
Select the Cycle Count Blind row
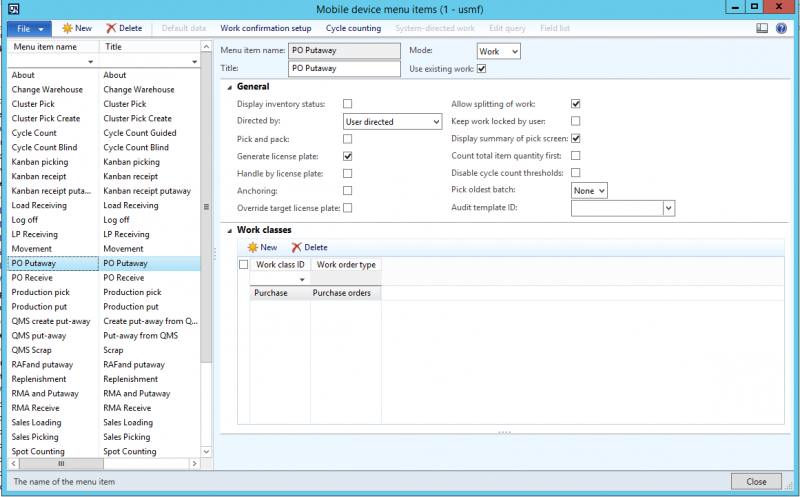click(104, 147)
